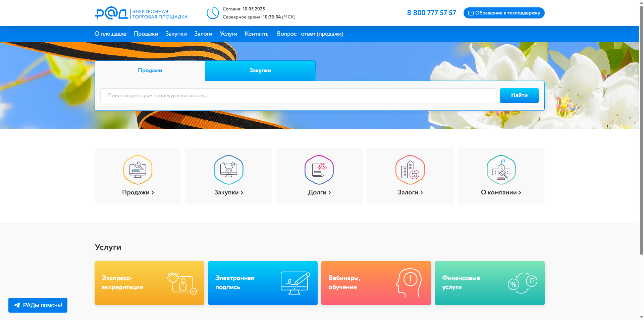Click ЭЛЕКТРОННАЯ ТОРГОВАЯ ПЛОЩАДКА header text
This screenshot has height=320, width=644.
point(160,14)
